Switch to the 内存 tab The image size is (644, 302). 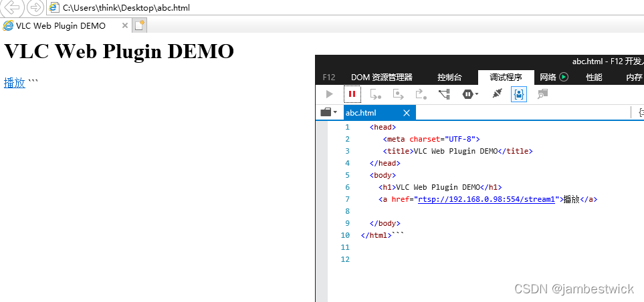[x=634, y=77]
